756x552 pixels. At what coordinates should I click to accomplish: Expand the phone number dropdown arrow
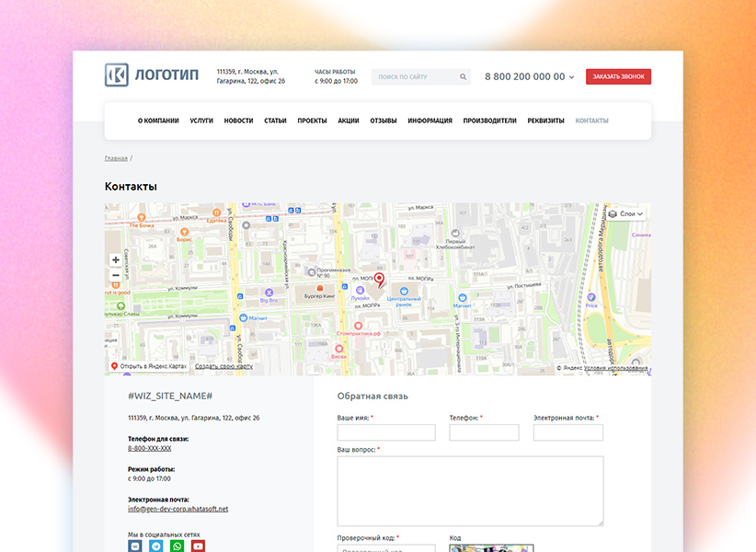click(x=572, y=77)
